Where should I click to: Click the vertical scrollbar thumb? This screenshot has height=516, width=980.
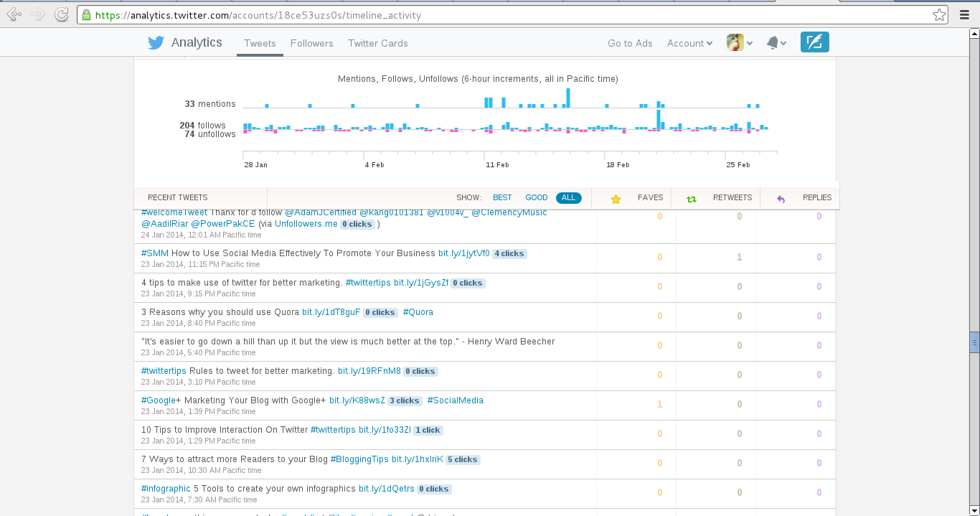(x=974, y=343)
